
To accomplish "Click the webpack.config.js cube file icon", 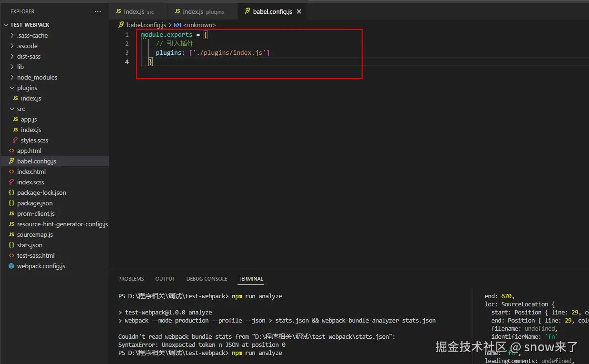I will click(x=11, y=266).
